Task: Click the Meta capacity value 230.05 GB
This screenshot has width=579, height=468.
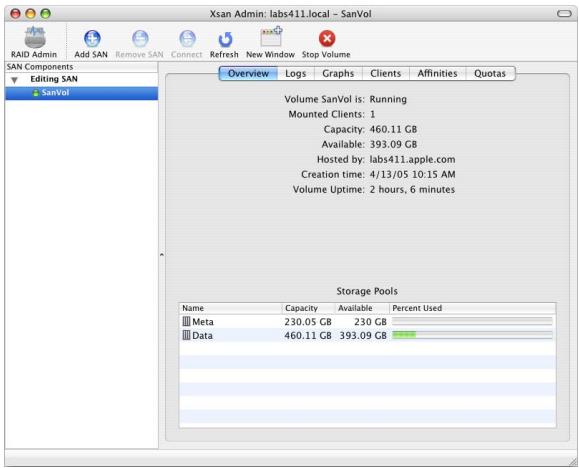Action: 308,322
